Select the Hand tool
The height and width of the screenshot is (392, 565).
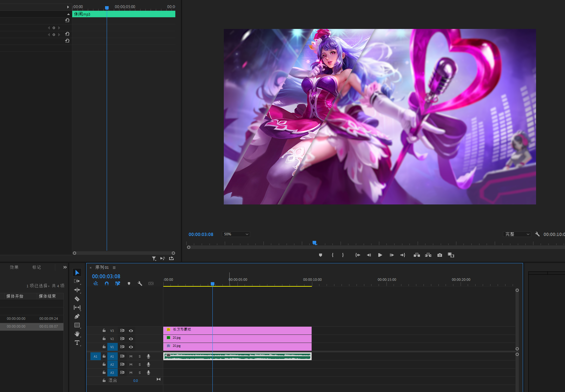click(x=77, y=334)
